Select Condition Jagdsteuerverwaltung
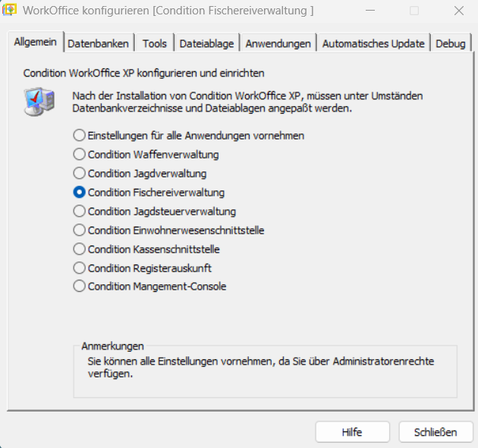 click(x=80, y=211)
